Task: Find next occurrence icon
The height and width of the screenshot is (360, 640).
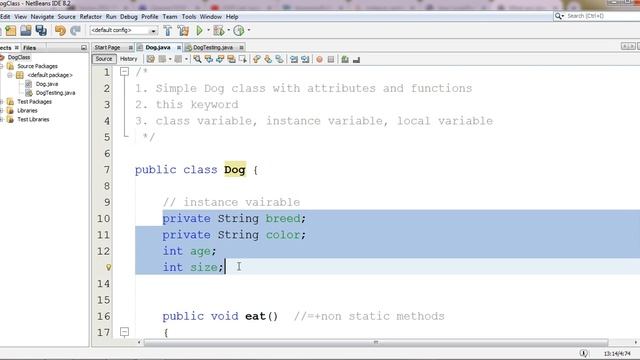Action: coord(220,59)
